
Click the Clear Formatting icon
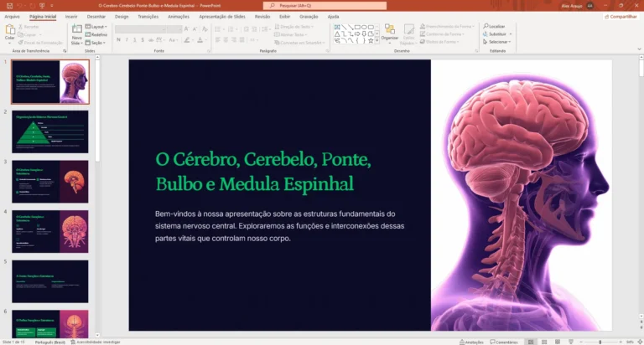[x=205, y=29]
